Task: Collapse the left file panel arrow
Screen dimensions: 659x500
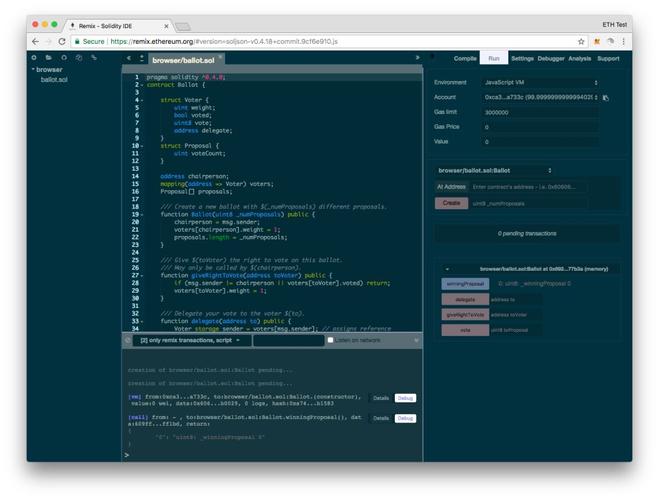Action: pyautogui.click(x=129, y=58)
